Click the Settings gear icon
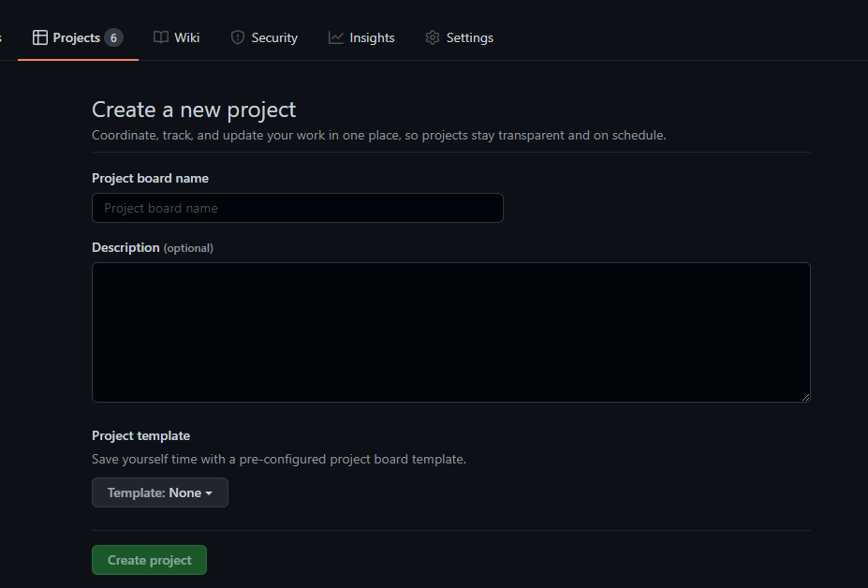 433,37
